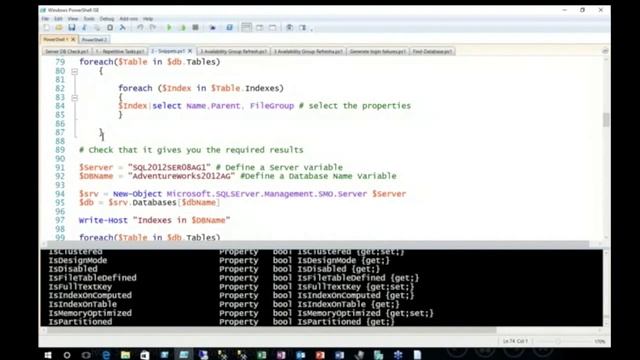Click the New script toolbar icon
This screenshot has height=360, width=640.
[x=47, y=28]
